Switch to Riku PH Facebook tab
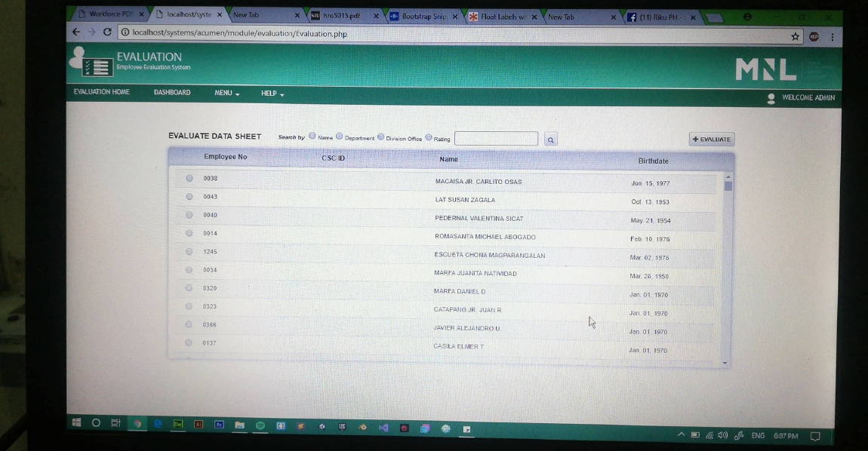This screenshot has height=451, width=868. coord(660,17)
